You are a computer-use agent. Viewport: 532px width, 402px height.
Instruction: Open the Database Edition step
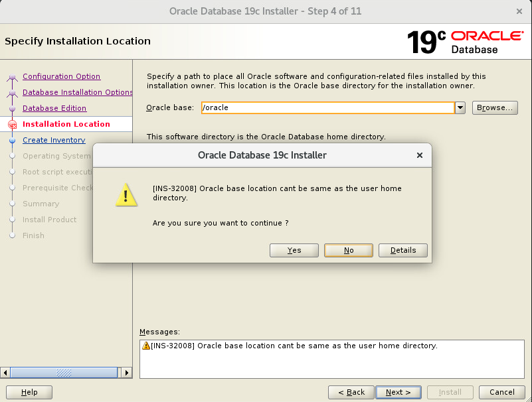[54, 108]
